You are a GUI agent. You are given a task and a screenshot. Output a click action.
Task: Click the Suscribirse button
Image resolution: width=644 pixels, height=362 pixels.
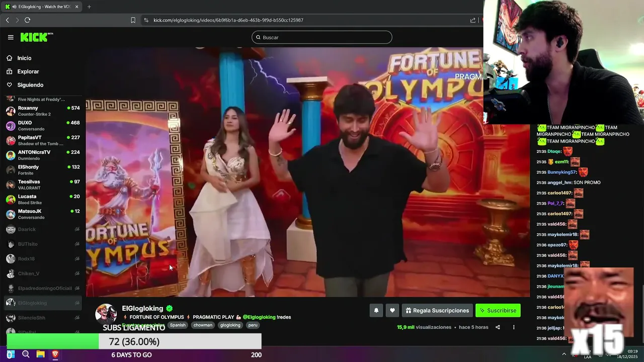(x=498, y=311)
